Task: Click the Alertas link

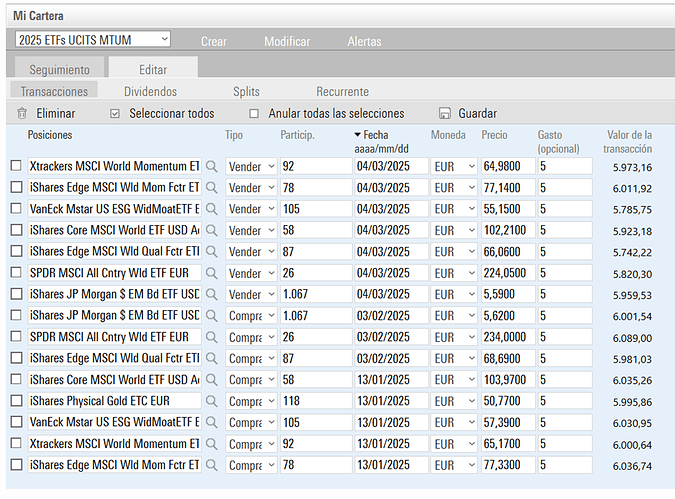Action: coord(364,41)
